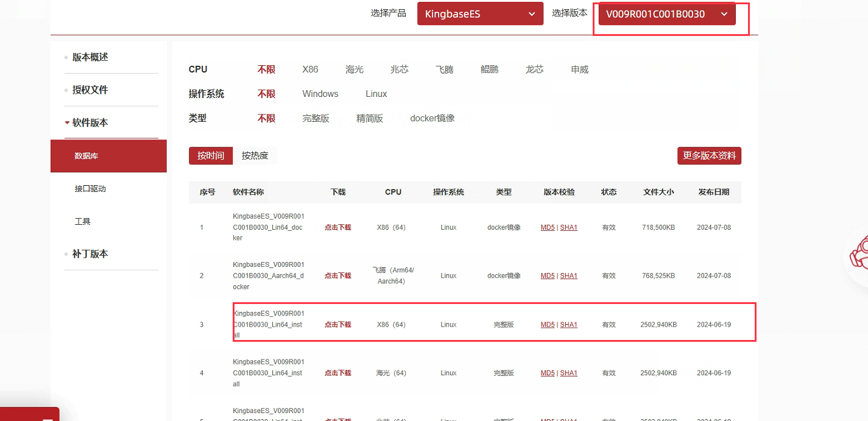Click 点击下载 for Lin64_docker row 1

[x=338, y=227]
